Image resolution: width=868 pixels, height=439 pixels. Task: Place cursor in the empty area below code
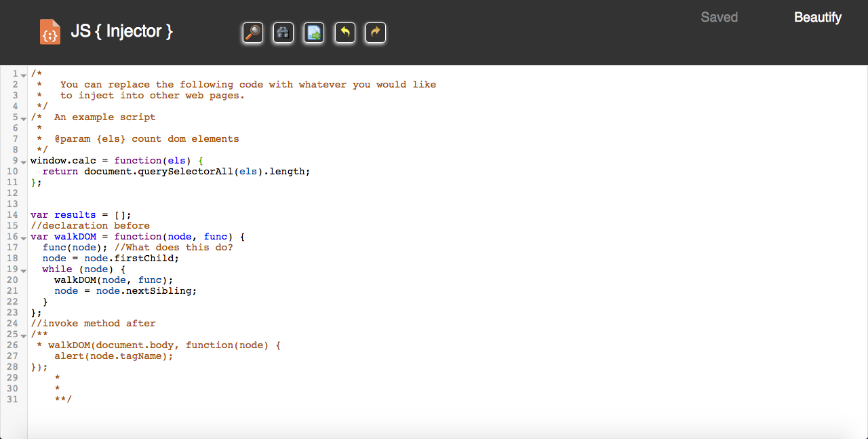[x=271, y=421]
